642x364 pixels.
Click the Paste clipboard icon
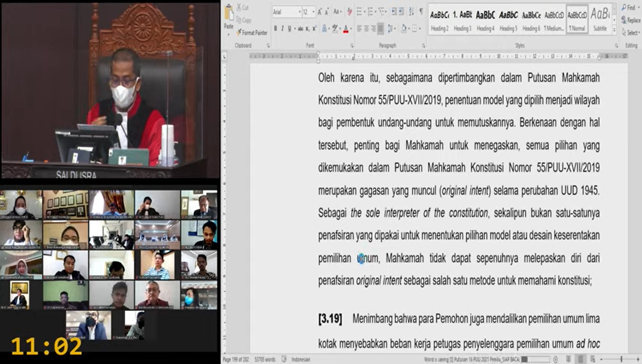click(229, 14)
